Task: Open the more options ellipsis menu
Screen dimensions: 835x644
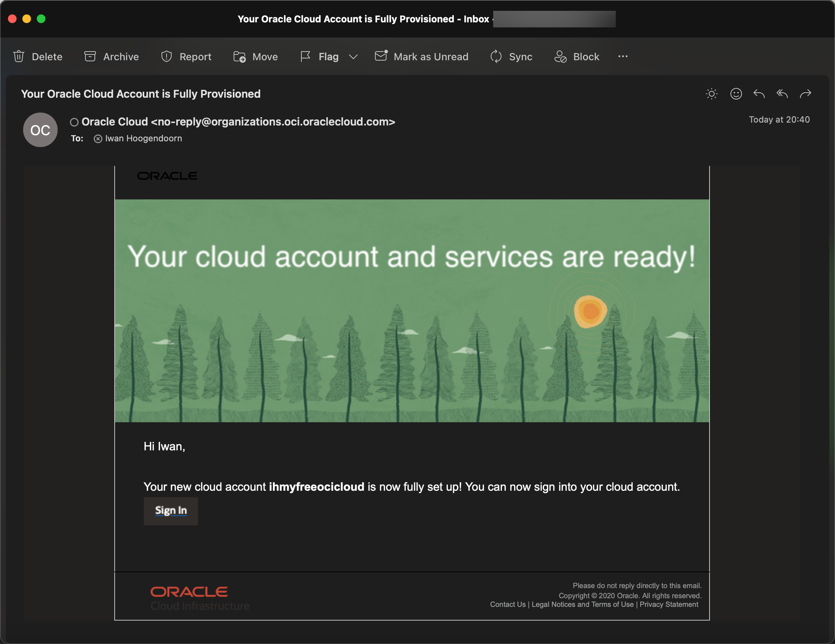Action: [623, 57]
